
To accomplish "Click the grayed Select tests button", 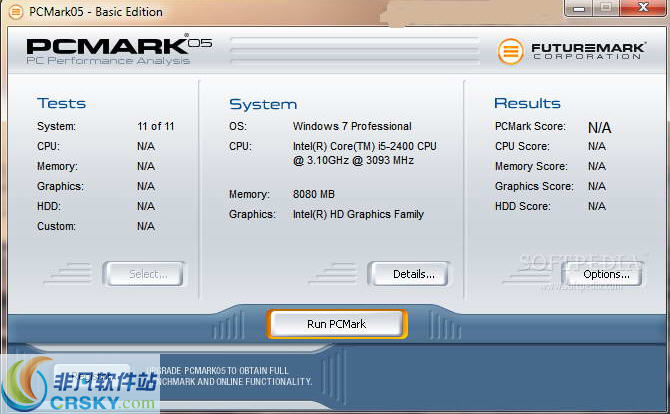I will coord(144,274).
